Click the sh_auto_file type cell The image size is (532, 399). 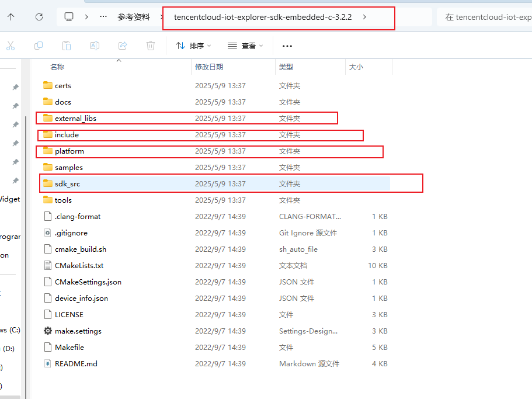pos(298,249)
